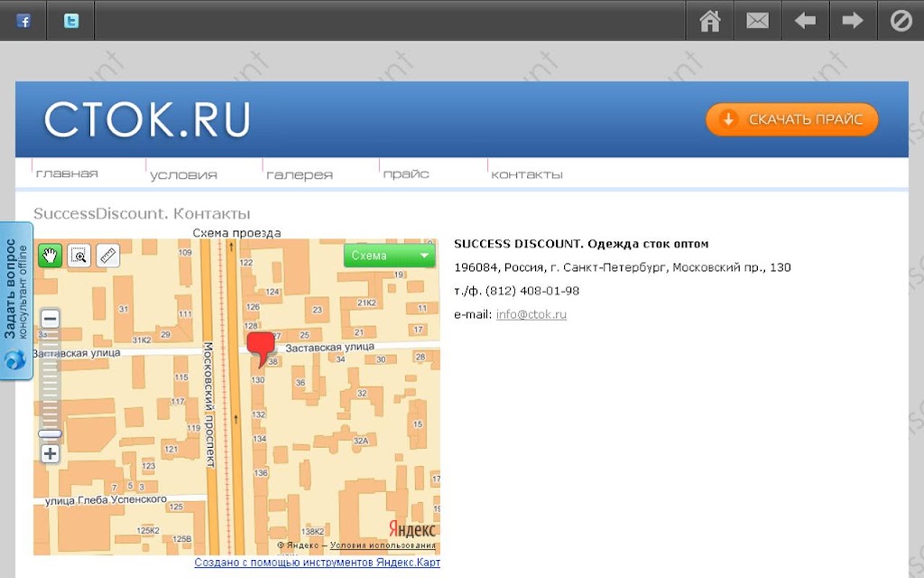924x578 pixels.
Task: Click the phone number (812) 408-01-98
Action: (532, 291)
